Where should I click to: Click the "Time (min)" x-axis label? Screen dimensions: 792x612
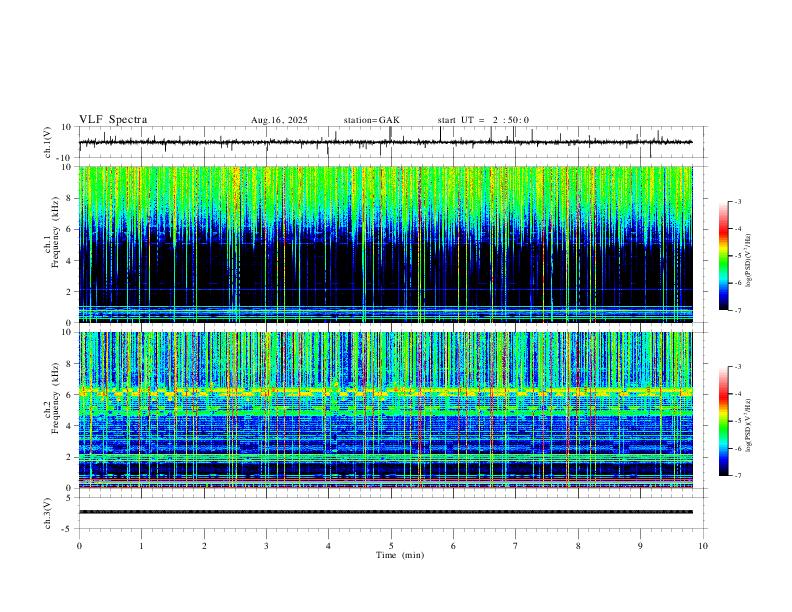[400, 555]
